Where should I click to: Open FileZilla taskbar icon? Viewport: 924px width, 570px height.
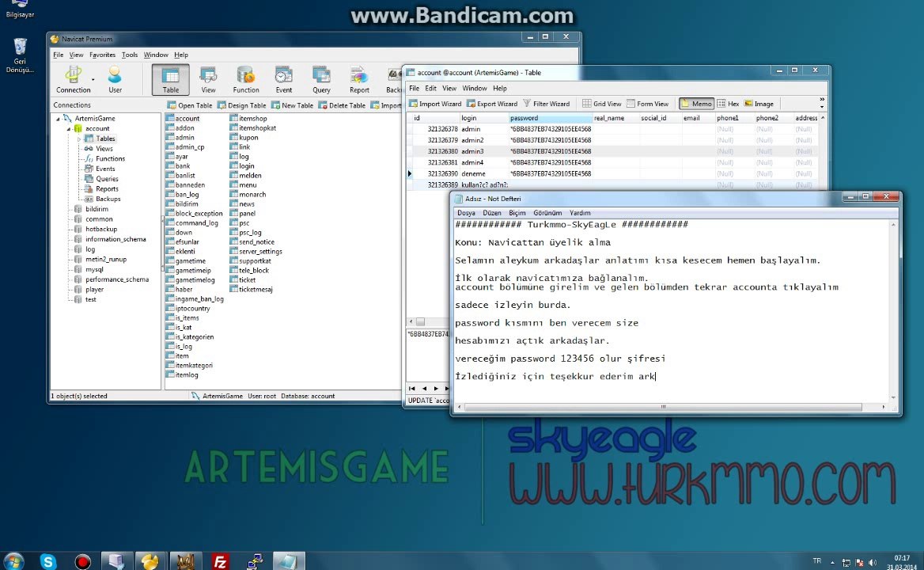(220, 561)
